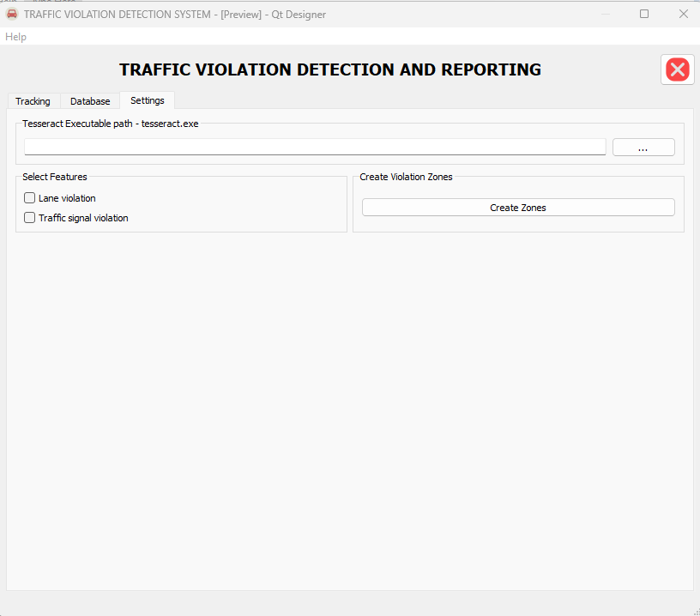Close the Qt Designer preview window
Viewport: 700px width, 616px height.
point(684,14)
